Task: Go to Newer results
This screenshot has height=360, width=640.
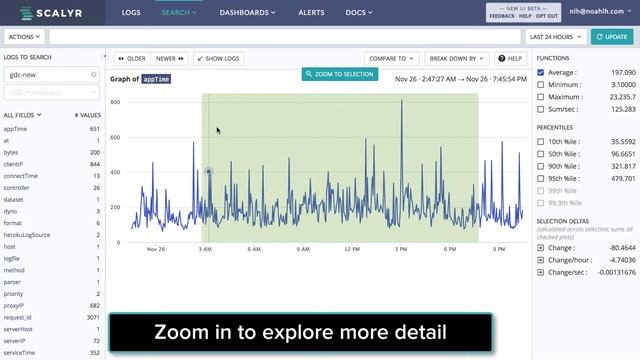Action: pos(169,58)
